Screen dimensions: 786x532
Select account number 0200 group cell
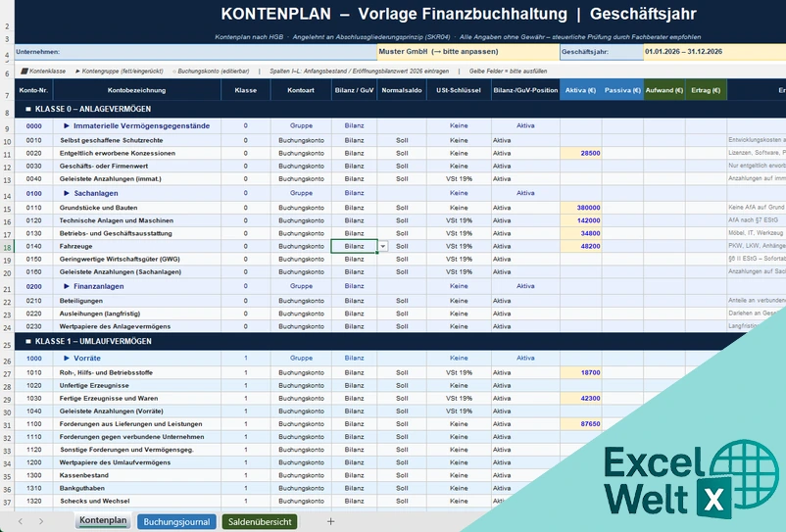(33, 286)
